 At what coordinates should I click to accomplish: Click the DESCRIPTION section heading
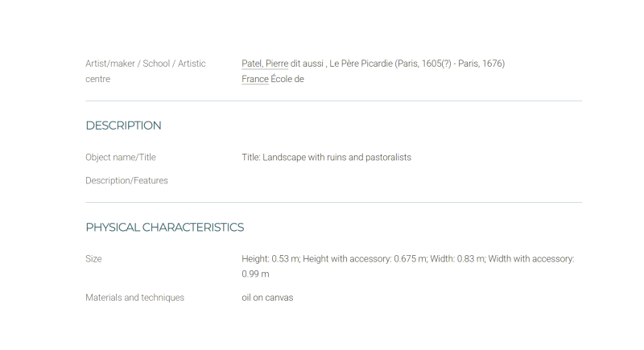click(x=123, y=126)
